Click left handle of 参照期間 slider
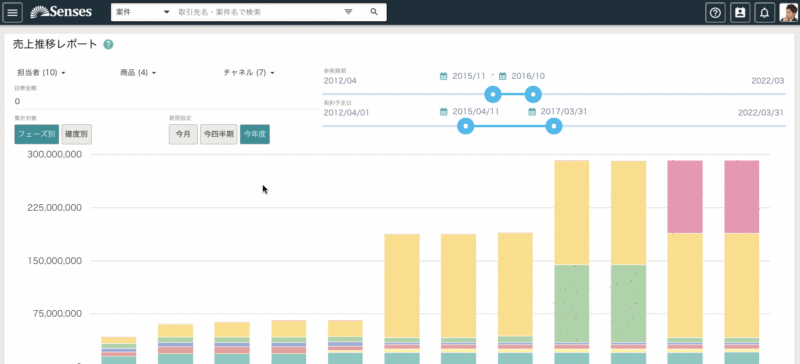The image size is (800, 364). pos(493,94)
